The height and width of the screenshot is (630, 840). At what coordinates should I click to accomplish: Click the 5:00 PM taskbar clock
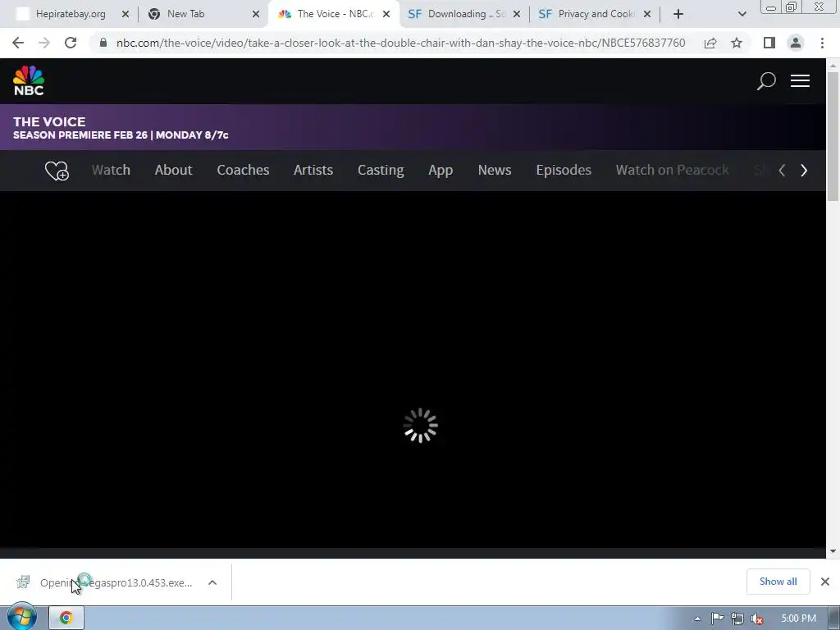click(x=798, y=619)
